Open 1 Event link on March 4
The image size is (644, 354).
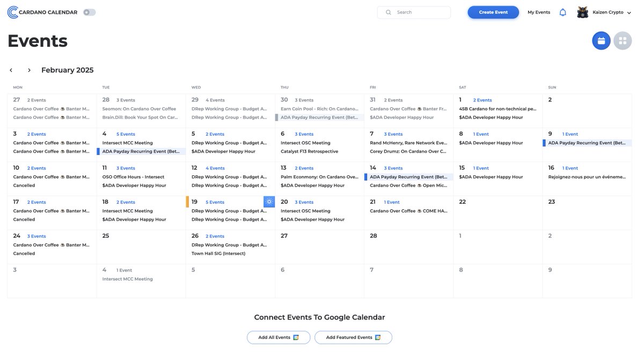click(124, 270)
